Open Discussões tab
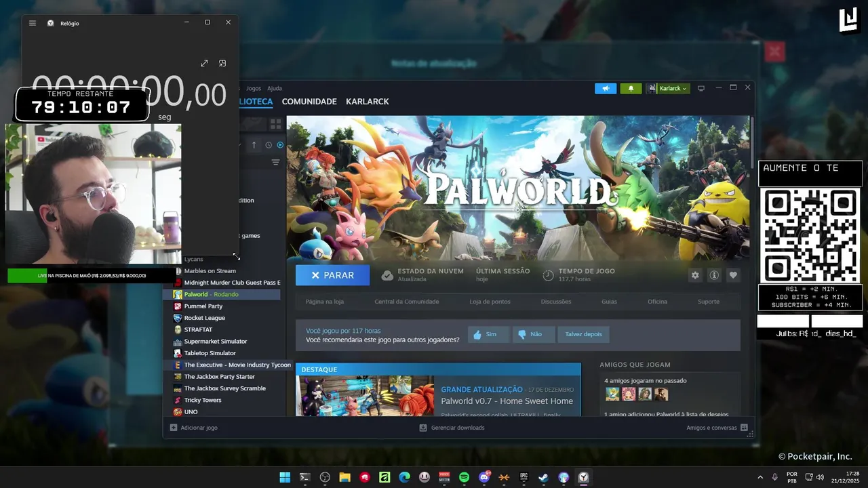The width and height of the screenshot is (868, 488). 556,302
